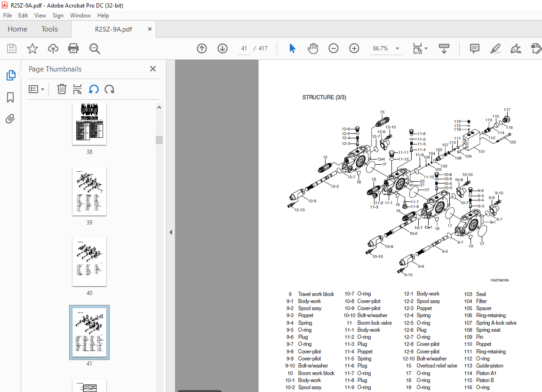Viewport: 542px width, 392px height.
Task: Go to next page with down arrow
Action: click(223, 48)
